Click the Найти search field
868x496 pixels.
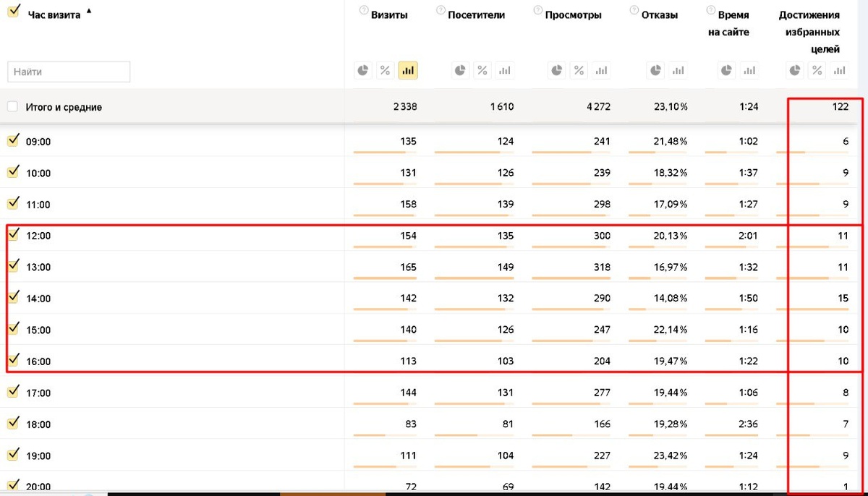[x=69, y=72]
